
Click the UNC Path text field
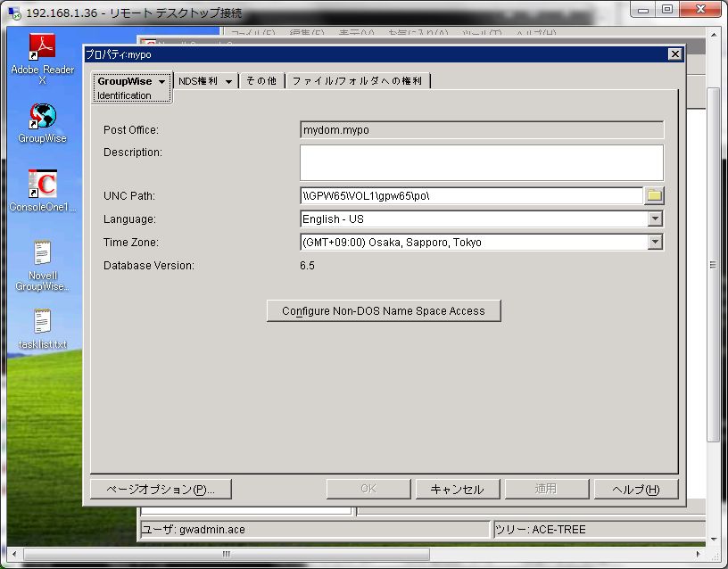click(x=471, y=195)
